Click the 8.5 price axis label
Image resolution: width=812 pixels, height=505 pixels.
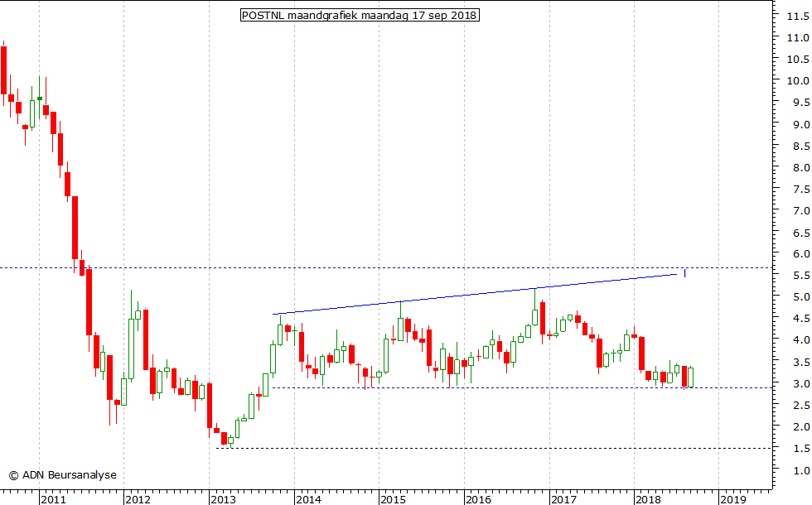coord(801,147)
